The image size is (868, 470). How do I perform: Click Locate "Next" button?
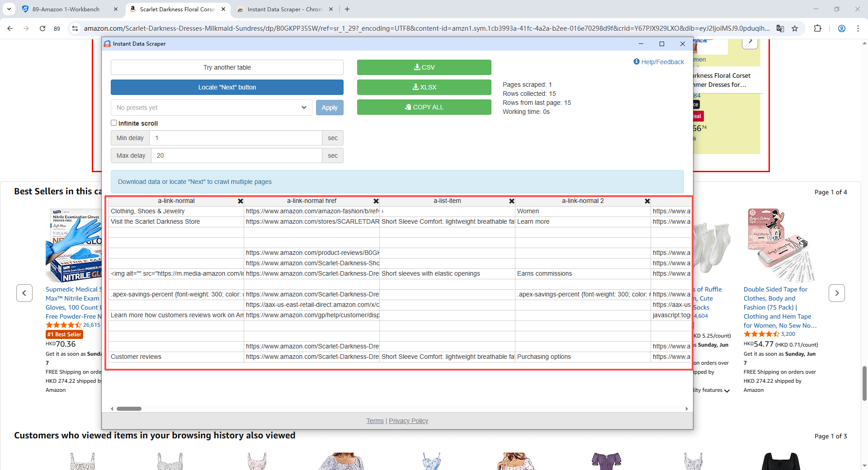[227, 87]
